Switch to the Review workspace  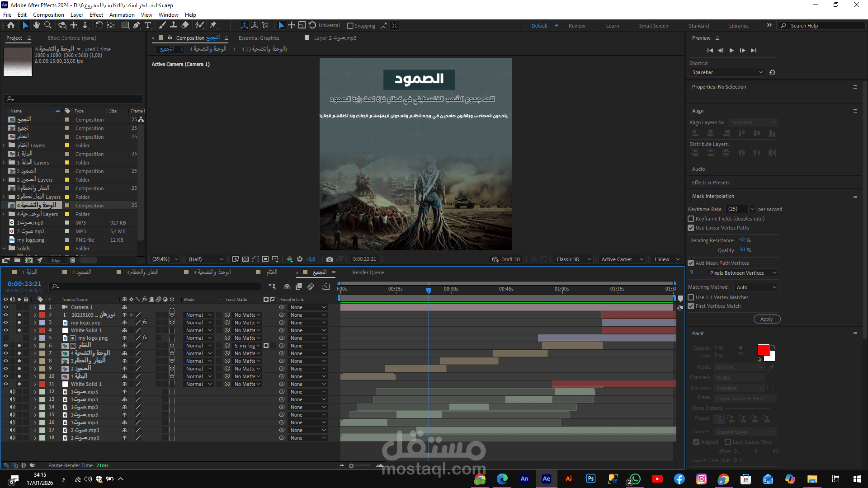click(576, 26)
